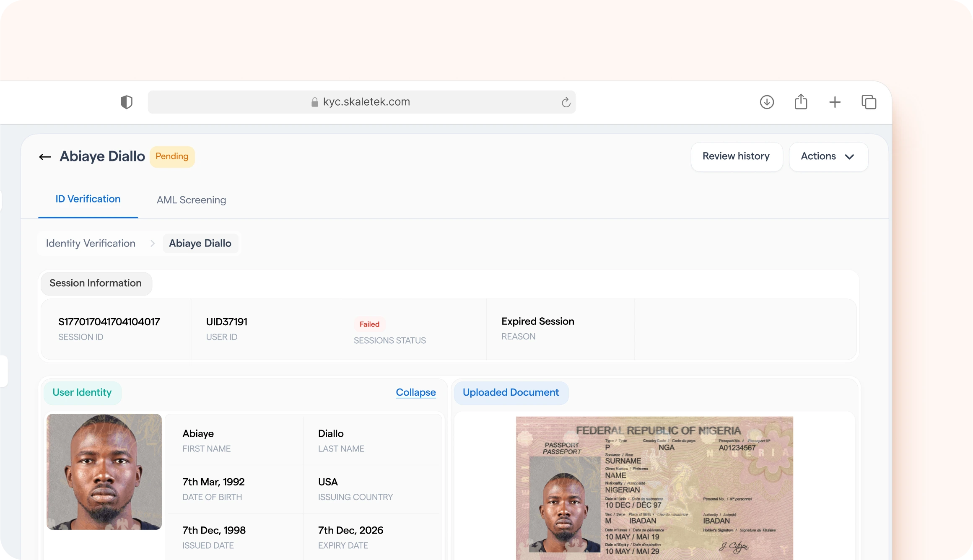Click the Uploaded Document label
Screen dimensions: 973x560
pos(511,393)
